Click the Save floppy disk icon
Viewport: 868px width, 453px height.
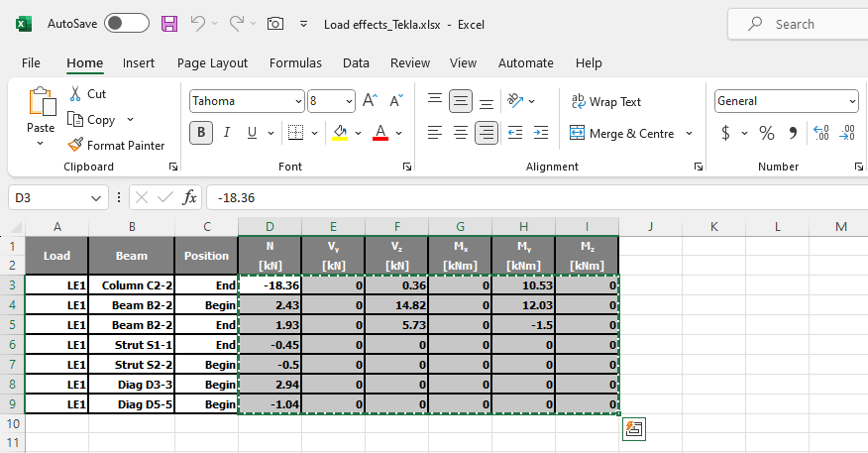point(169,24)
